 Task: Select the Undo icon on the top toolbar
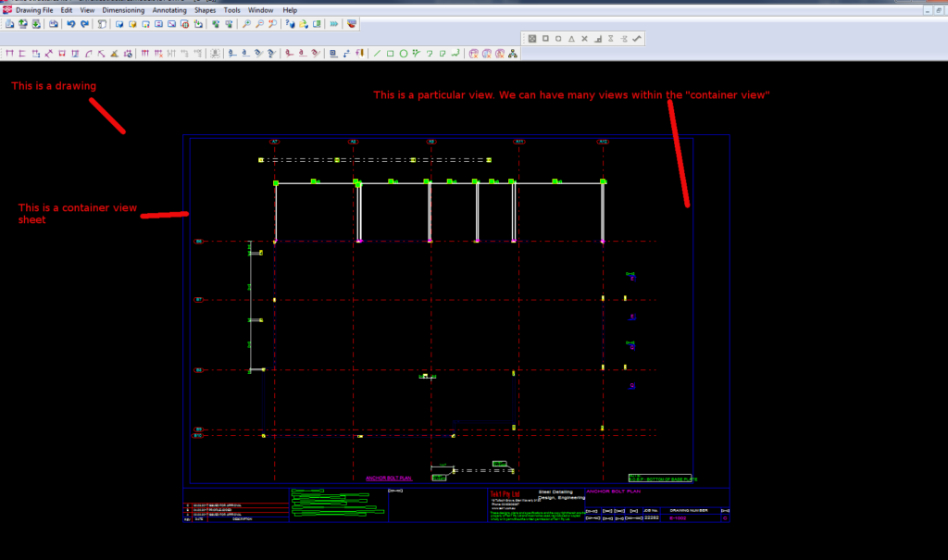click(70, 24)
